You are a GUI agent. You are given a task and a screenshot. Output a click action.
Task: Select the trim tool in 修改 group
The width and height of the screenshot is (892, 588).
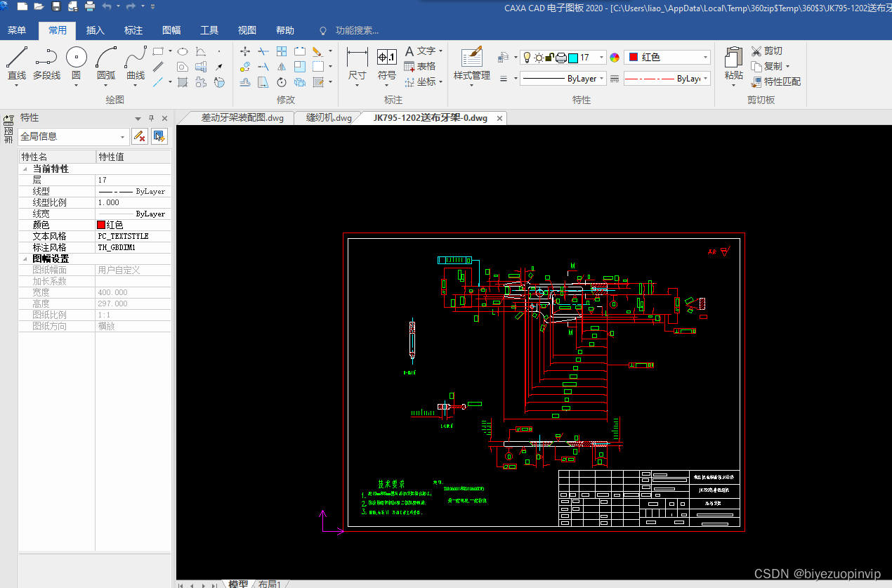point(263,51)
